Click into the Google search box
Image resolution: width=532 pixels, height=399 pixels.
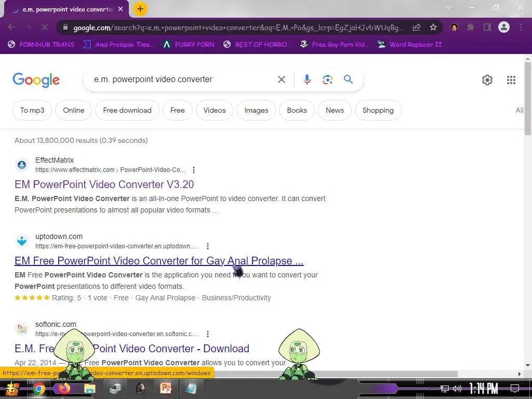click(x=183, y=79)
